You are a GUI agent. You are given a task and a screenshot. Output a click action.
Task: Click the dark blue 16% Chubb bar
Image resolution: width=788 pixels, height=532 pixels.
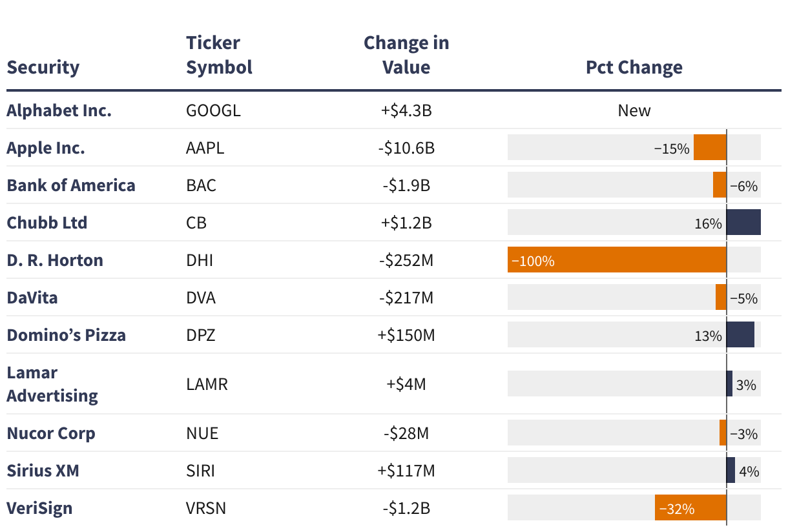click(x=743, y=223)
